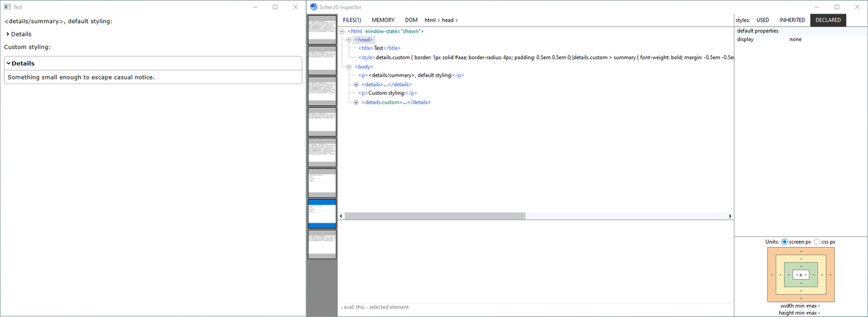Screen dimensions: 868x317
Task: Click the scrollbar left arrow in DOM panel
Action: tap(341, 216)
